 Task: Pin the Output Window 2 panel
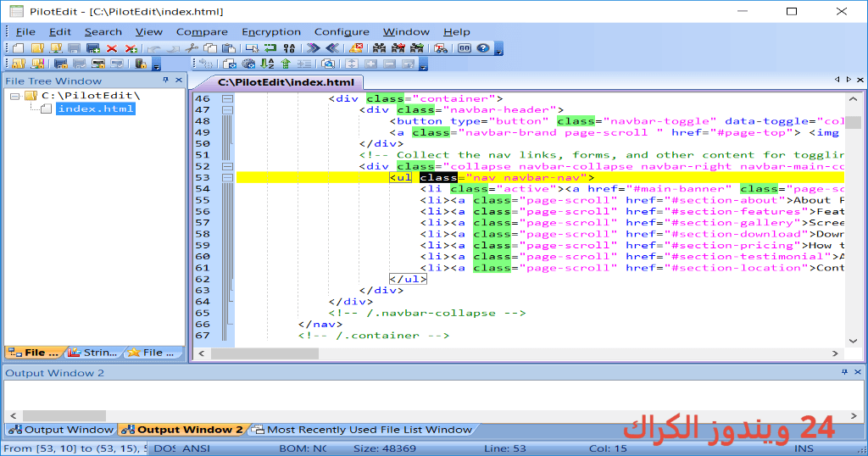844,372
